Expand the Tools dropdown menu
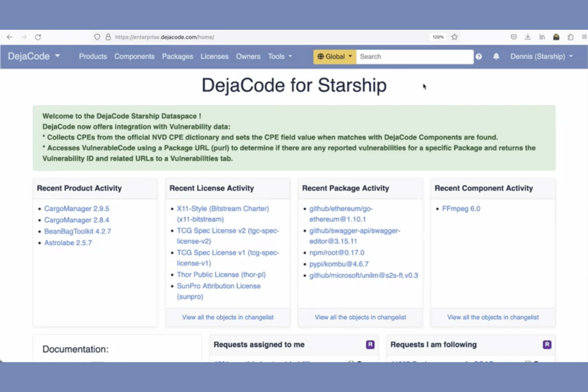 (x=280, y=56)
